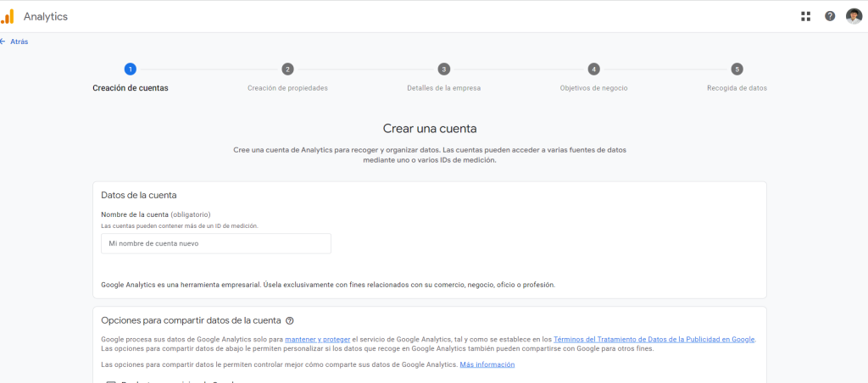868x383 pixels.
Task: Open the user profile avatar
Action: (854, 16)
